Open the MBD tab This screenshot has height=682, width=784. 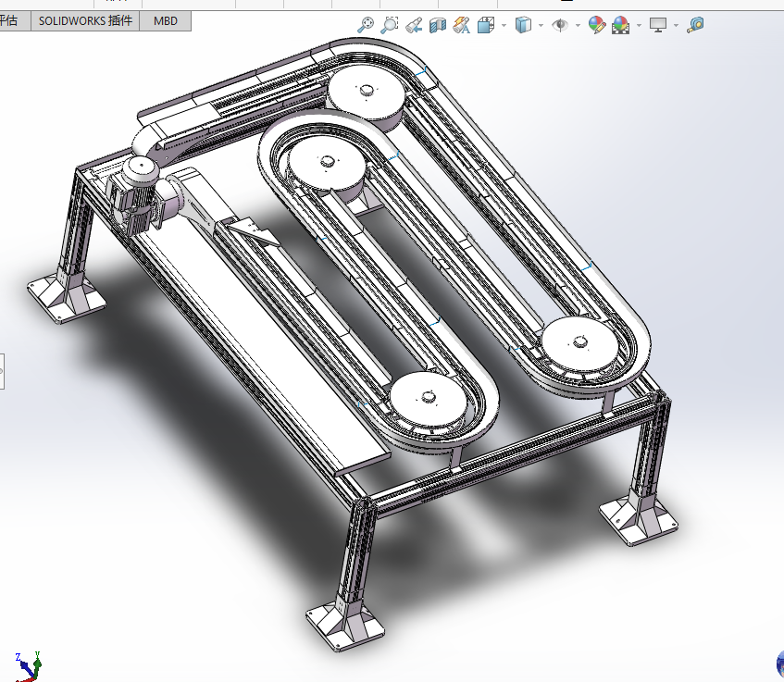click(x=166, y=20)
